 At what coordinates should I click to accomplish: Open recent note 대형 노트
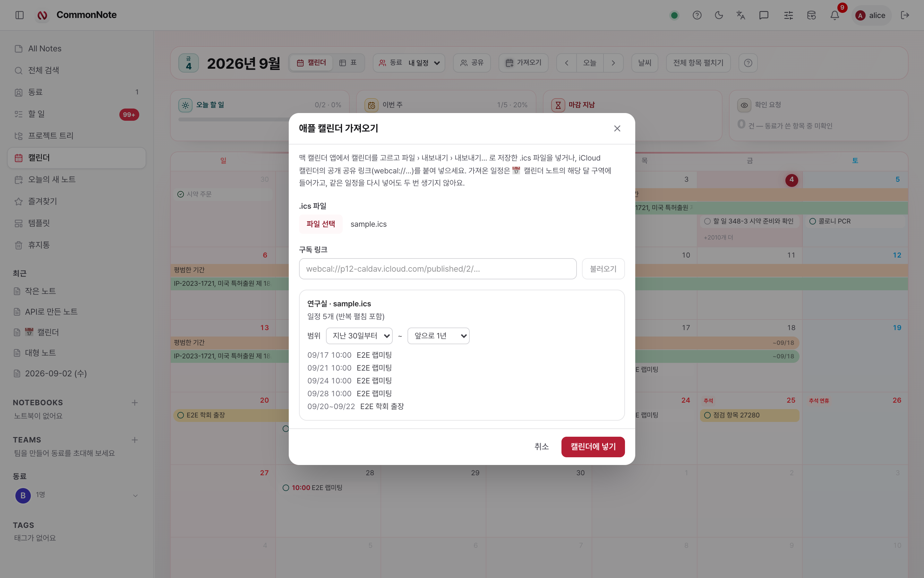(76, 353)
